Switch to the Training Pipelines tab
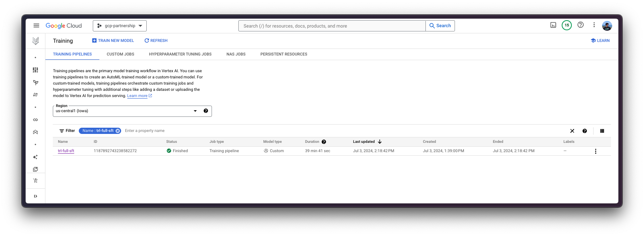The height and width of the screenshot is (236, 644). click(72, 54)
